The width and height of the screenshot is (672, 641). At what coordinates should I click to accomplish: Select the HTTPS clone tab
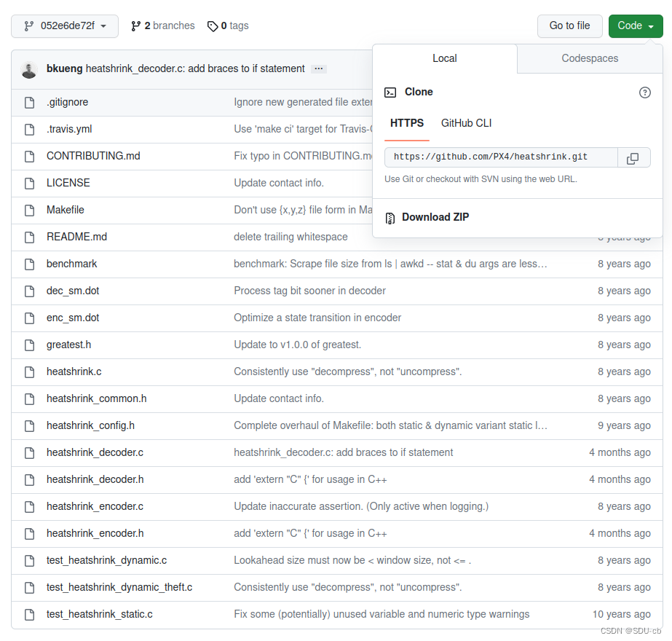click(x=407, y=123)
